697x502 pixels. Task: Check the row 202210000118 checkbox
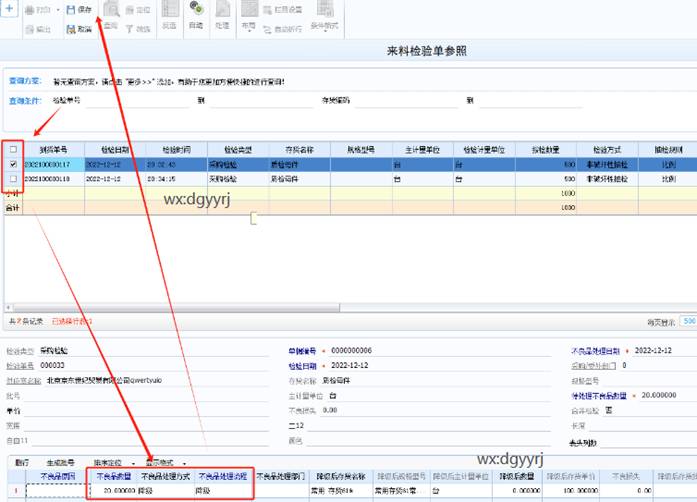(13, 179)
